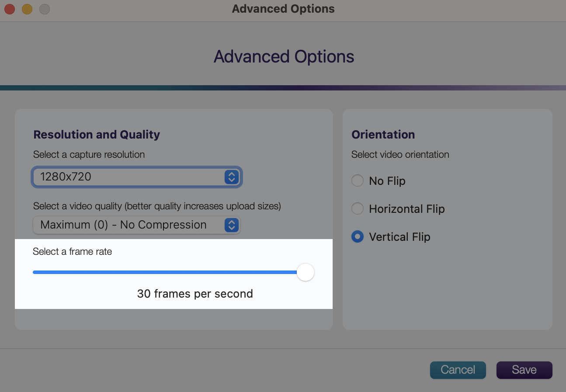Close the Advanced Options window
566x392 pixels.
(x=9, y=9)
